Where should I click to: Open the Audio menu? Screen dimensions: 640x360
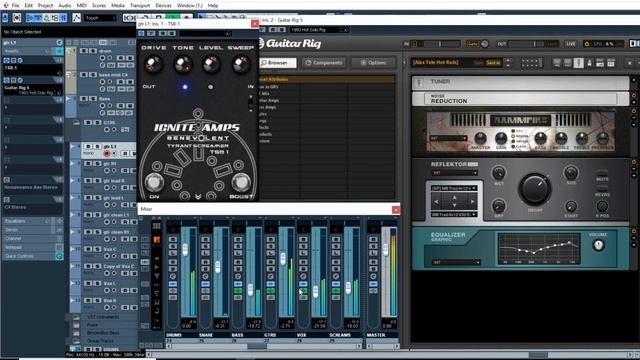coord(64,5)
